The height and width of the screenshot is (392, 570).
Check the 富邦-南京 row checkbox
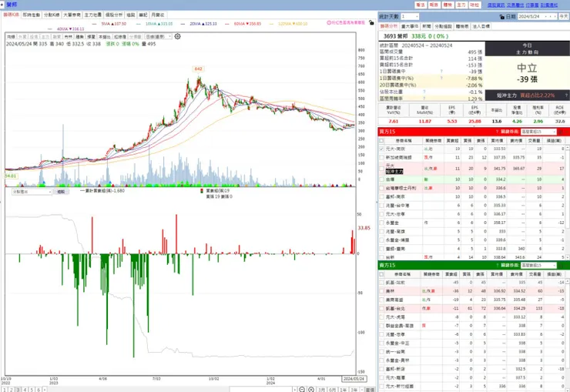(381, 197)
